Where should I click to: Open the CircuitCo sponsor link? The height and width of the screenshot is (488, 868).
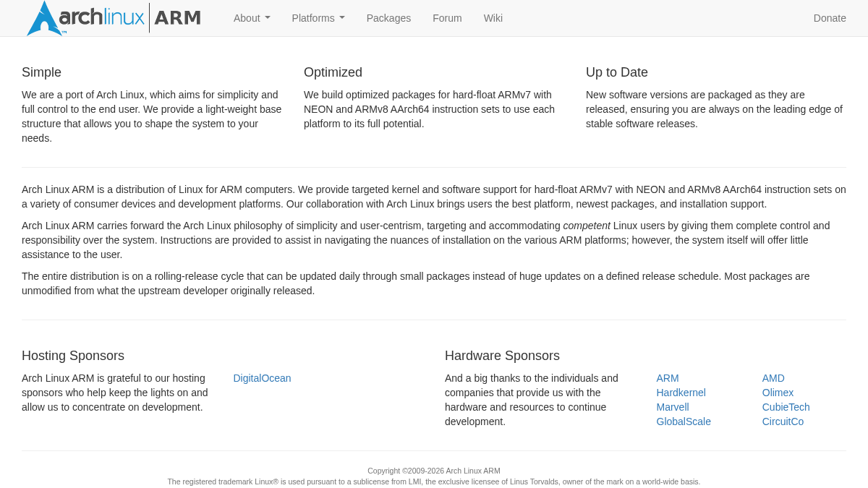tap(783, 421)
